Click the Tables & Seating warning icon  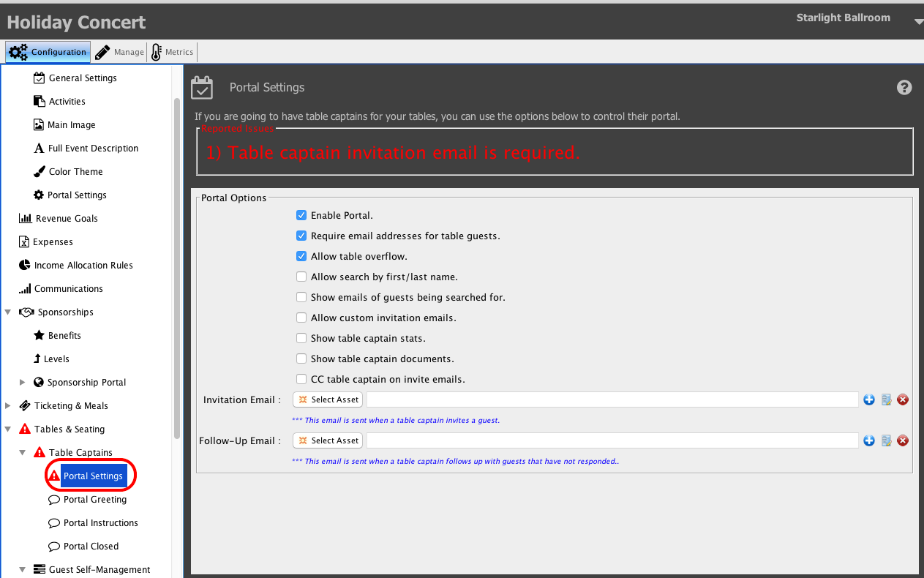tap(25, 429)
